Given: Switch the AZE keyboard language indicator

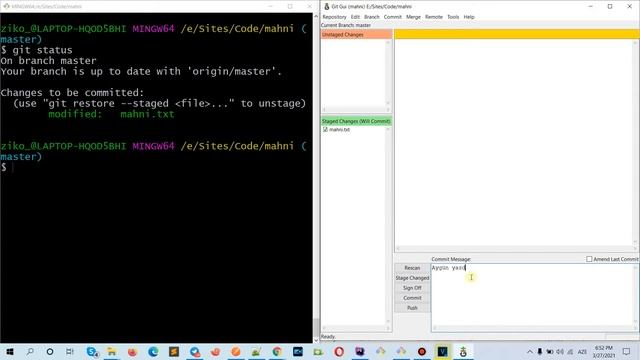Looking at the screenshot, I should pos(582,351).
